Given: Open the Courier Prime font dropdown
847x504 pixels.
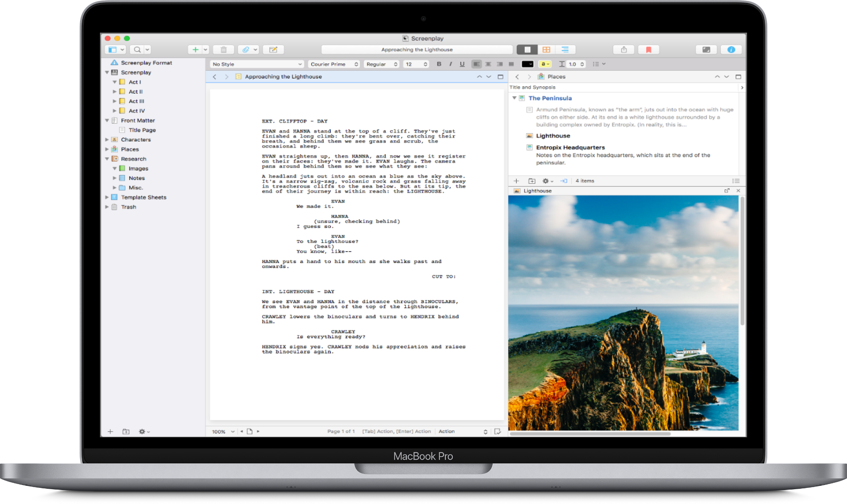Looking at the screenshot, I should coord(334,64).
